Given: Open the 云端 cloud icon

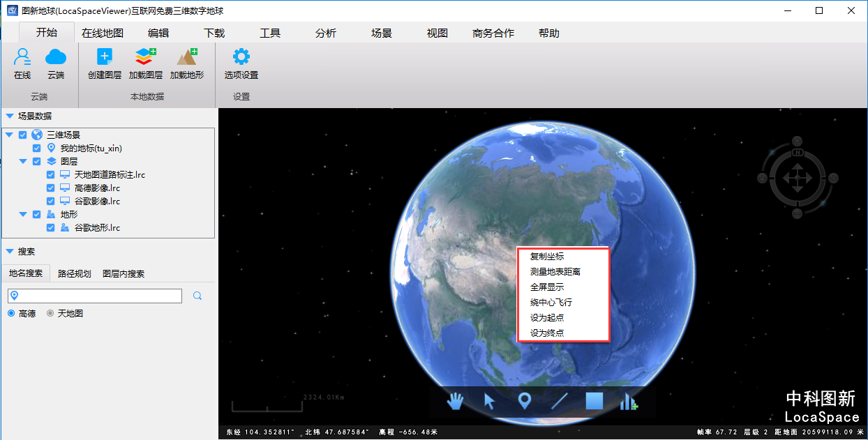Looking at the screenshot, I should tap(56, 56).
